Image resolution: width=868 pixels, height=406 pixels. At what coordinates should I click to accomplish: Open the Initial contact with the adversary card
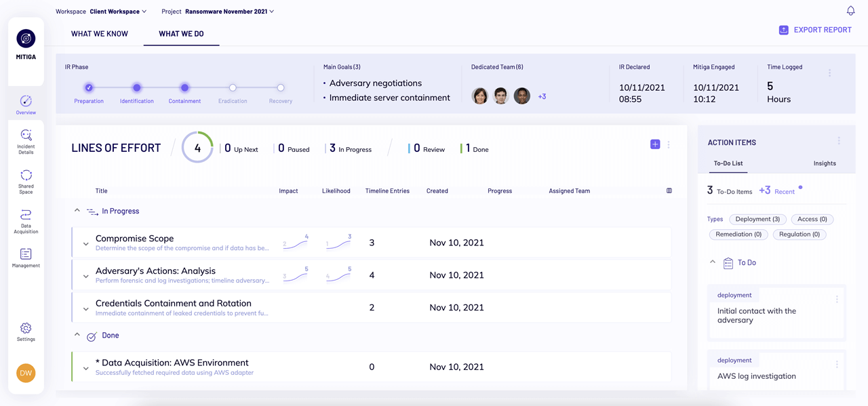click(776, 314)
